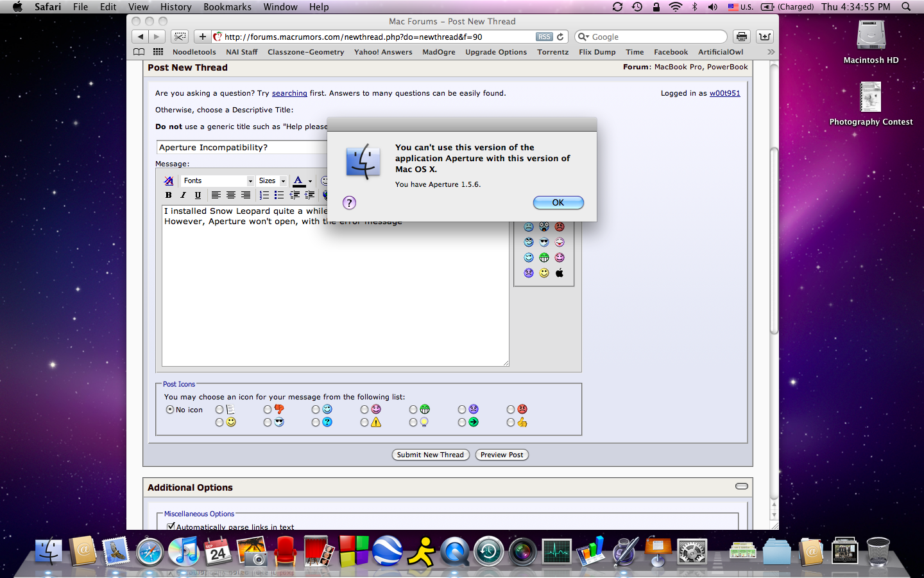The width and height of the screenshot is (924, 578).
Task: Show all bookmarks book icon
Action: click(139, 52)
